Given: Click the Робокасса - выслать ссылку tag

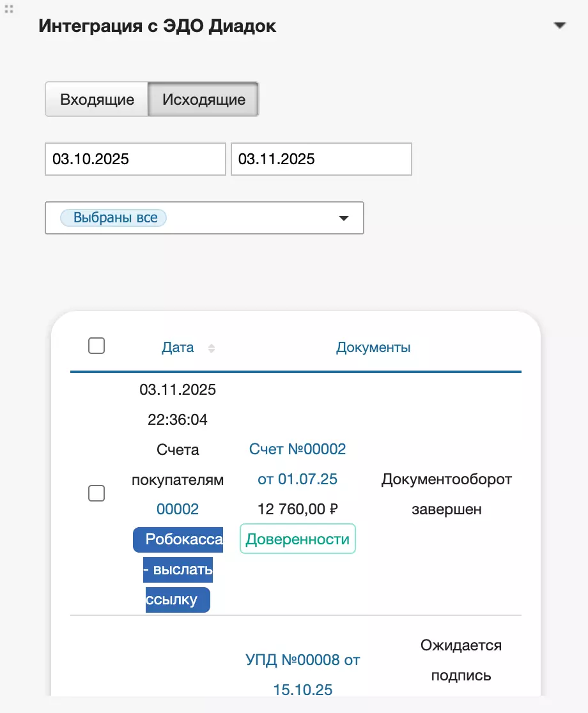Looking at the screenshot, I should [178, 569].
